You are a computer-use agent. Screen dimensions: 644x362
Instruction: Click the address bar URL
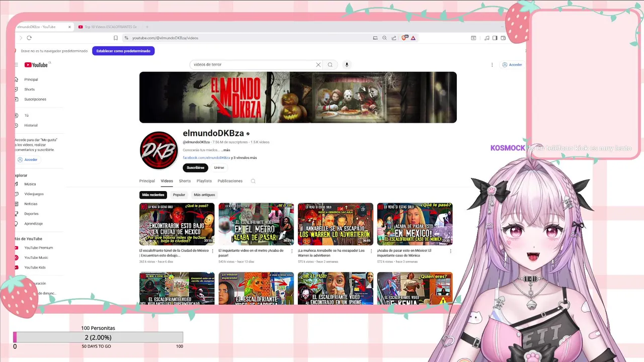point(165,38)
